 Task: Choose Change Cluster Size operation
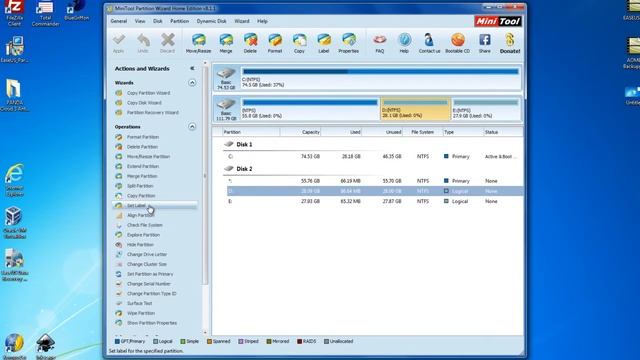(x=147, y=264)
